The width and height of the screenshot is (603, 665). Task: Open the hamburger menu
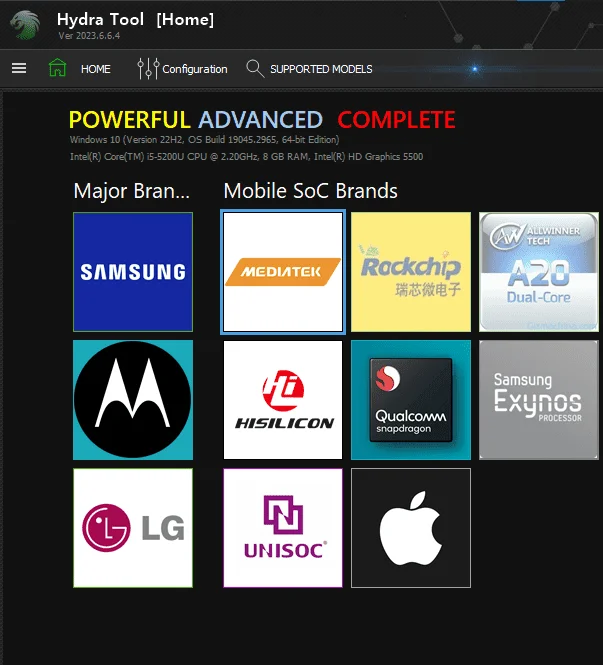(x=19, y=68)
